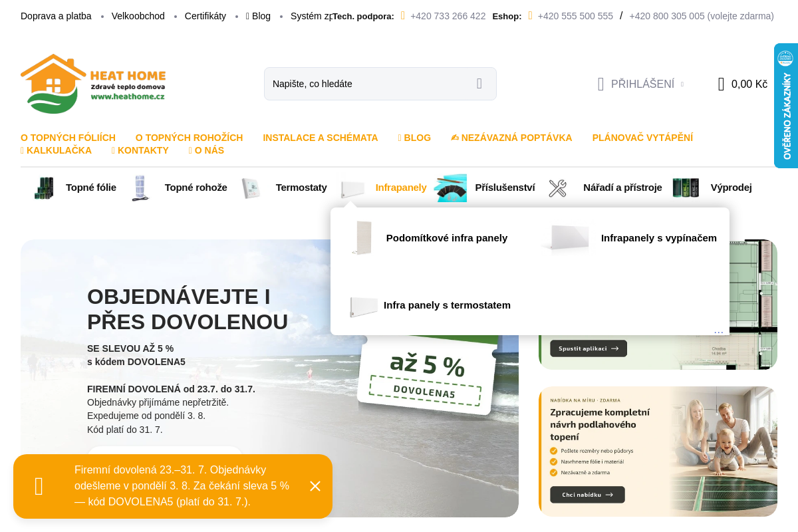798x532 pixels.
Task: Click the Chci nabídku button
Action: pyautogui.click(x=587, y=495)
